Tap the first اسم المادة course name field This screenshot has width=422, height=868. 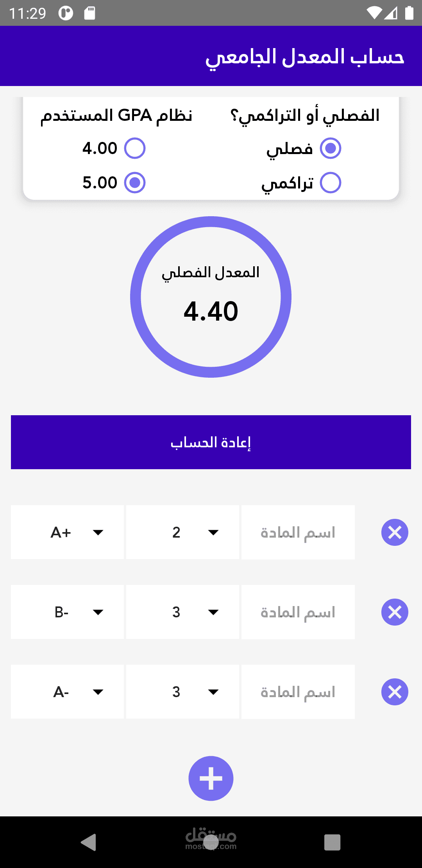298,532
